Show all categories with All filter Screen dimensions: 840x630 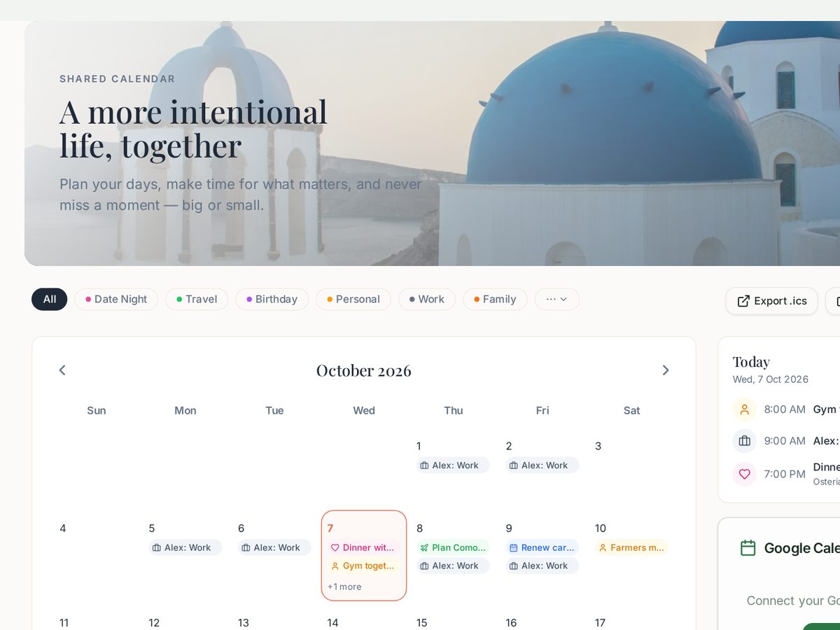pyautogui.click(x=50, y=299)
